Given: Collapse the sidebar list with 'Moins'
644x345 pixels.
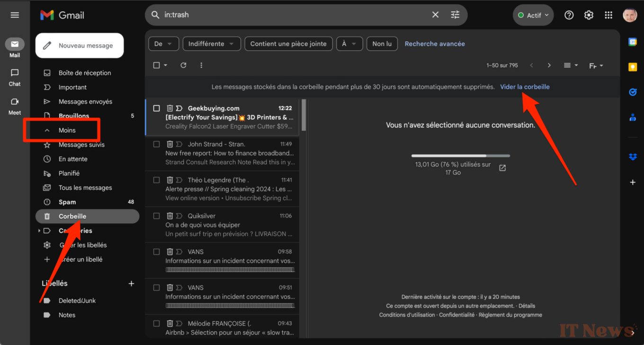Looking at the screenshot, I should point(67,130).
